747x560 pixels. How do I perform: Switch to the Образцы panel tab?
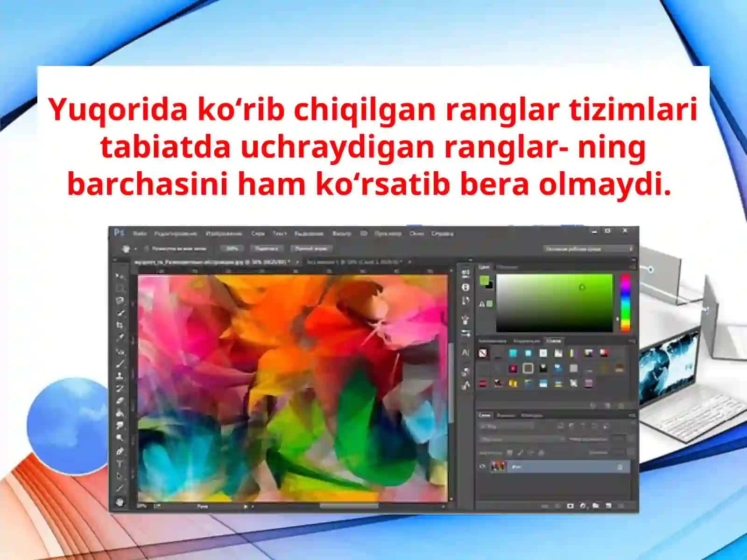click(507, 267)
